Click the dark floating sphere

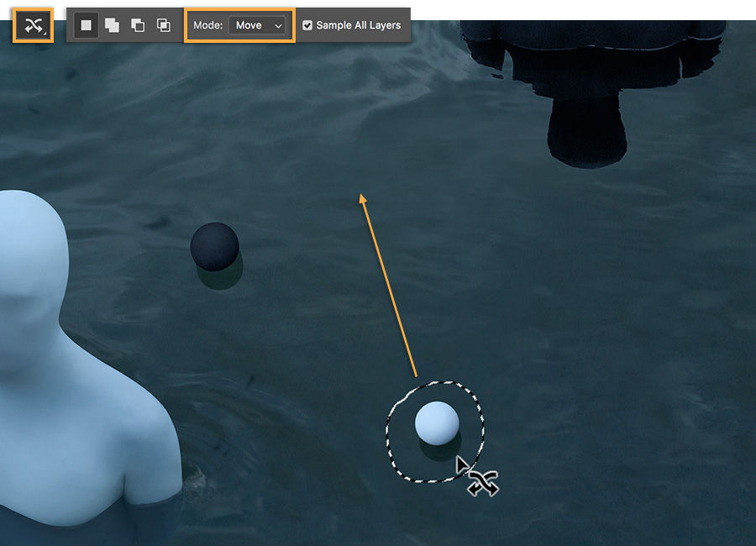(x=216, y=244)
